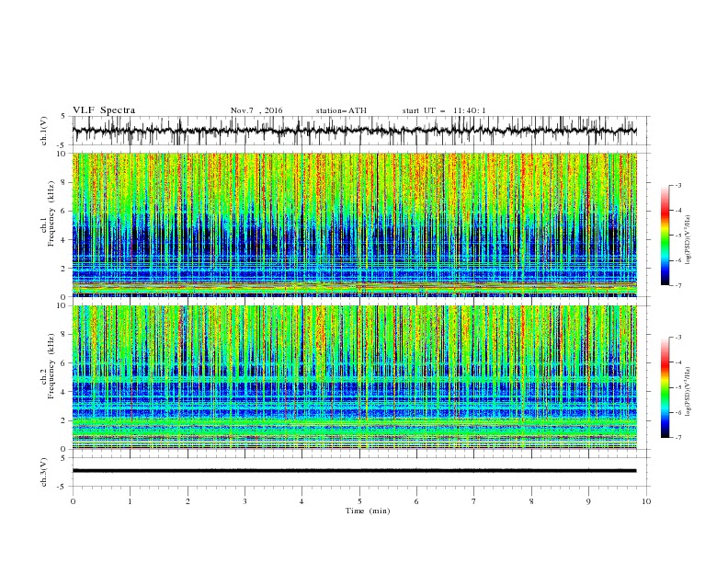
Task: Click the "VLF Spectra" plot title
Action: (104, 110)
